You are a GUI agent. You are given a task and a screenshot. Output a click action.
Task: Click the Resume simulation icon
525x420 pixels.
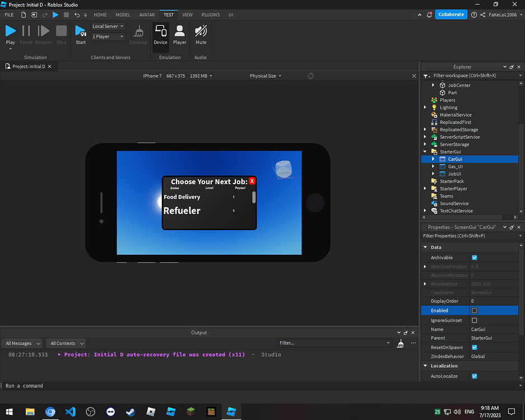43,31
